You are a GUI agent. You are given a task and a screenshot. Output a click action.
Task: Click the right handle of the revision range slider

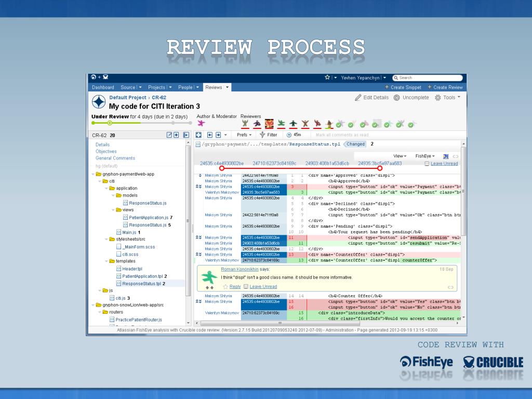[x=380, y=168]
